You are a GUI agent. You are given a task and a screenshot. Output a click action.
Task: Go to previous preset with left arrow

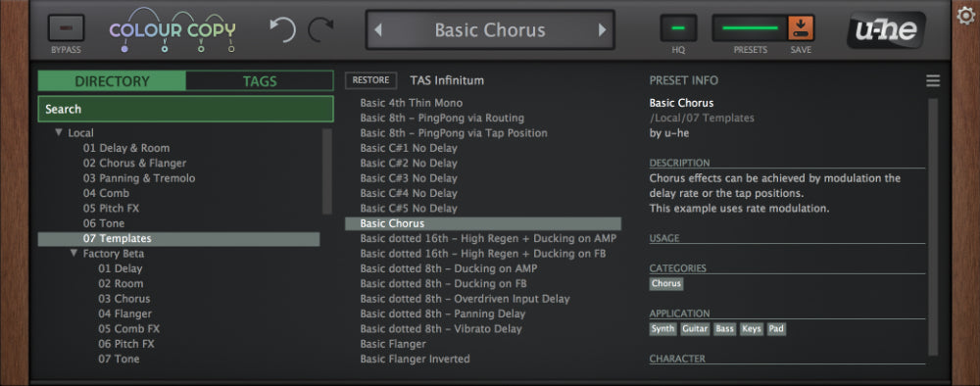(377, 30)
